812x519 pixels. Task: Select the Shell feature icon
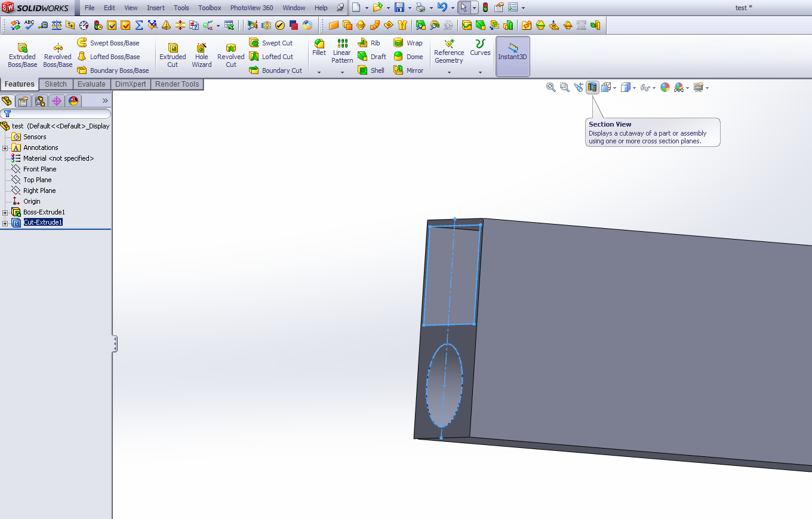[362, 70]
